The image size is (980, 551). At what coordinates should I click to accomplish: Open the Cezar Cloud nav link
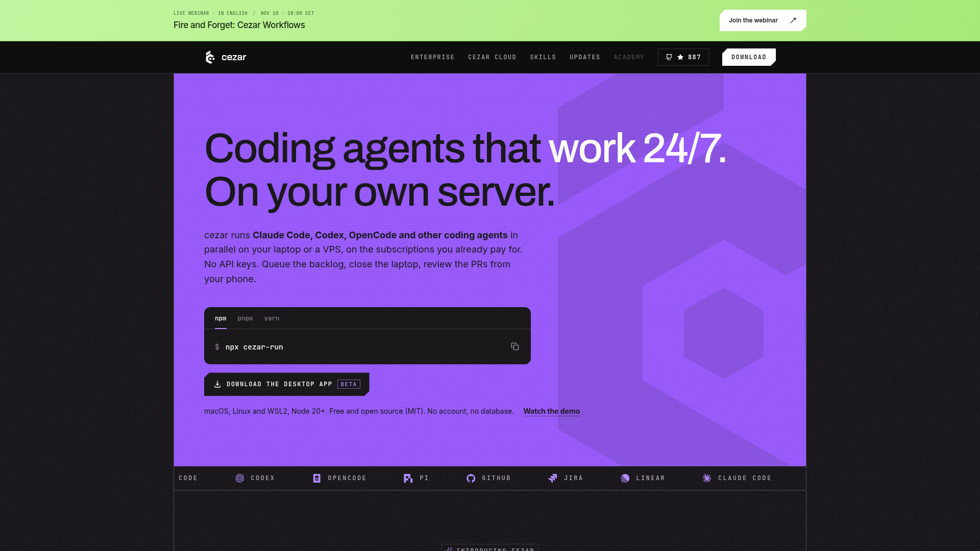[492, 57]
